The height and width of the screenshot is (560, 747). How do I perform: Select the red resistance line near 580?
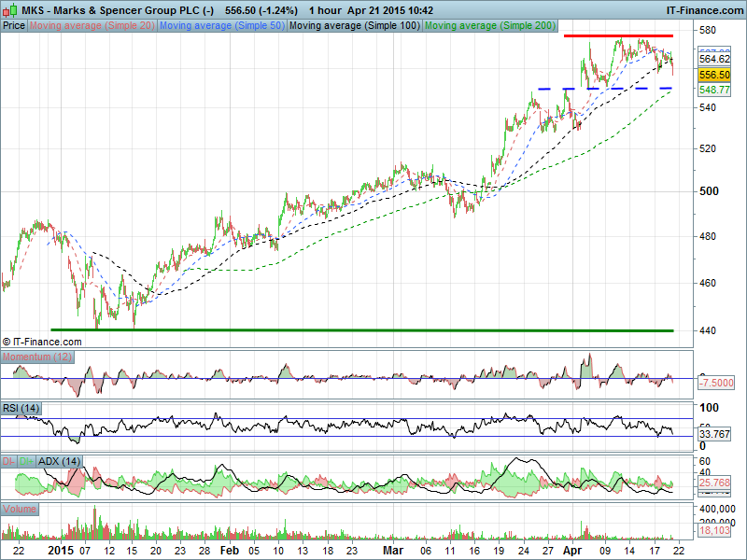[617, 35]
